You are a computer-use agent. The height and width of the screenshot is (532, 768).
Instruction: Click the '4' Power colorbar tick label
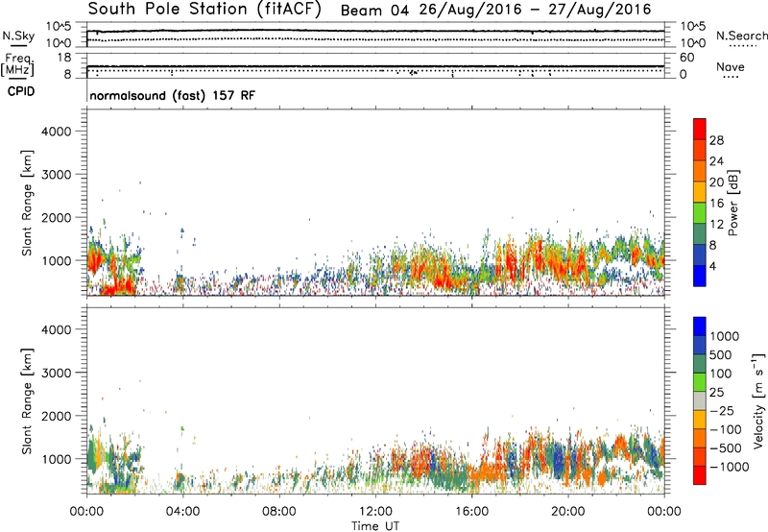pos(712,266)
